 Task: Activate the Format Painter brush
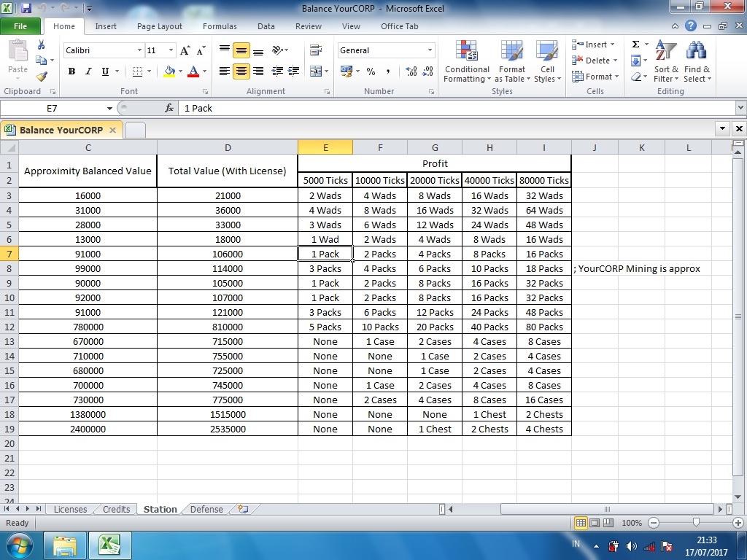coord(42,76)
